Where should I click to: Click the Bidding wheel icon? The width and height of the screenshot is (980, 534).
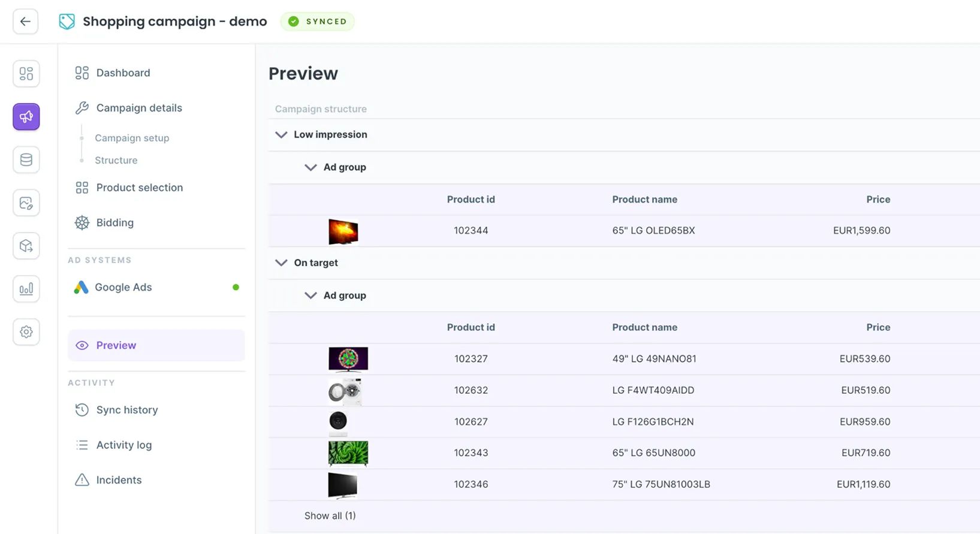(82, 222)
